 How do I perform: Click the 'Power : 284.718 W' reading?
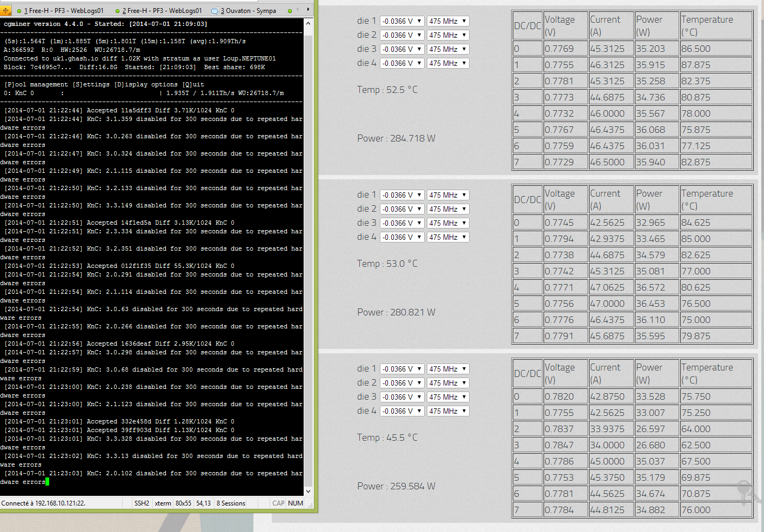point(396,138)
